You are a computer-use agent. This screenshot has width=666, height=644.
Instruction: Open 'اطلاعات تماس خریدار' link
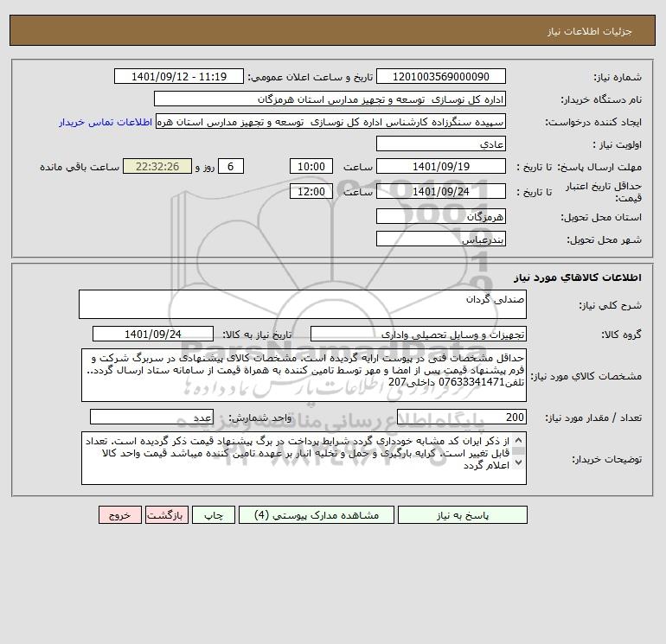tap(106, 122)
